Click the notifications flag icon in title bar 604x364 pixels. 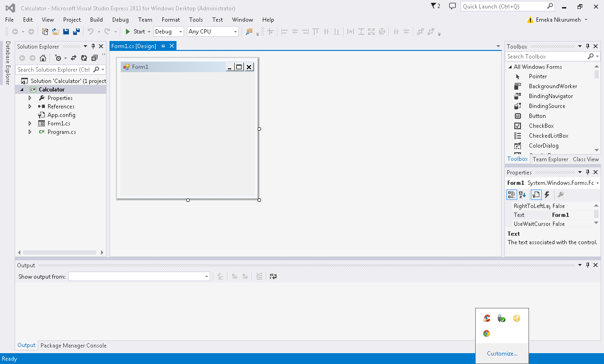(435, 6)
